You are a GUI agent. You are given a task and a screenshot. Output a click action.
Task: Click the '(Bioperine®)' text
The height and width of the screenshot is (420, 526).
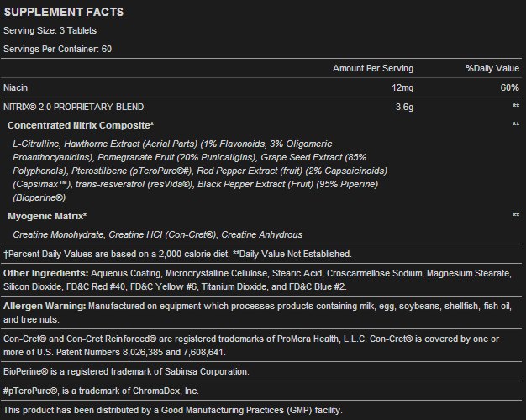[x=39, y=197]
